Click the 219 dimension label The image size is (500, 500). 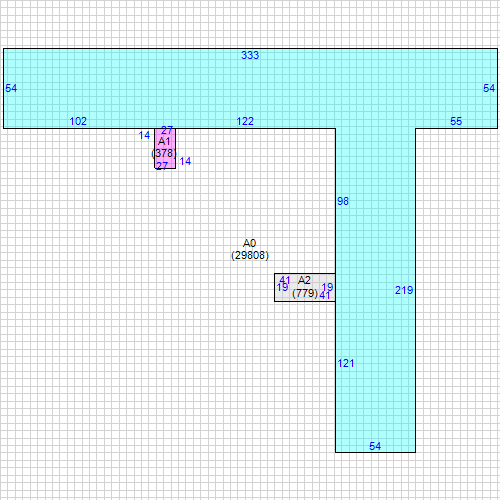pyautogui.click(x=404, y=290)
